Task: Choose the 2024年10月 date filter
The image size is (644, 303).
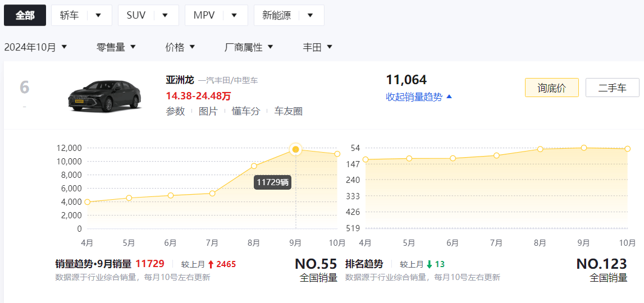Action: [35, 47]
